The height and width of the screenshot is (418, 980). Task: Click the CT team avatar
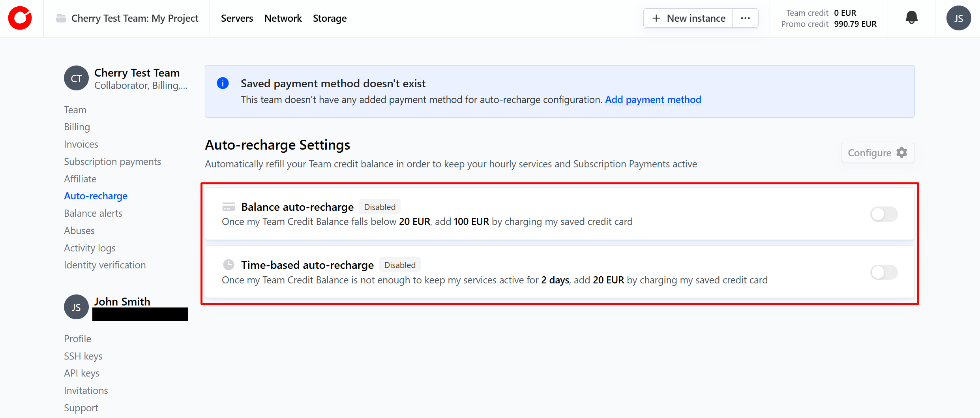click(76, 78)
